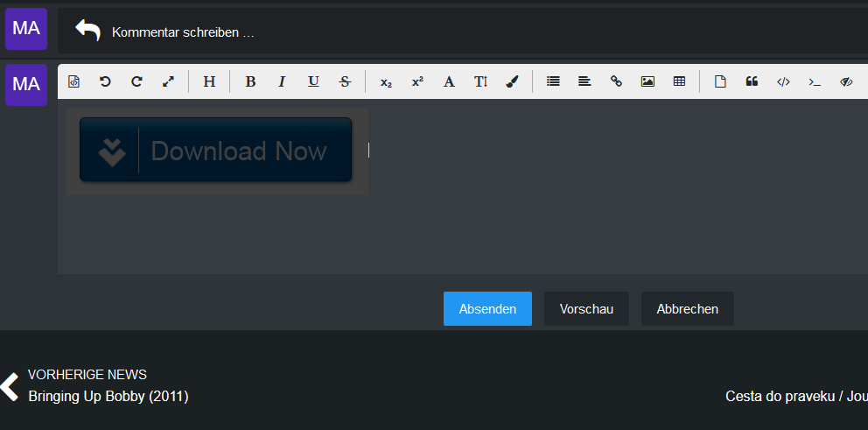Enable underline formatting
868x430 pixels.
[x=313, y=81]
